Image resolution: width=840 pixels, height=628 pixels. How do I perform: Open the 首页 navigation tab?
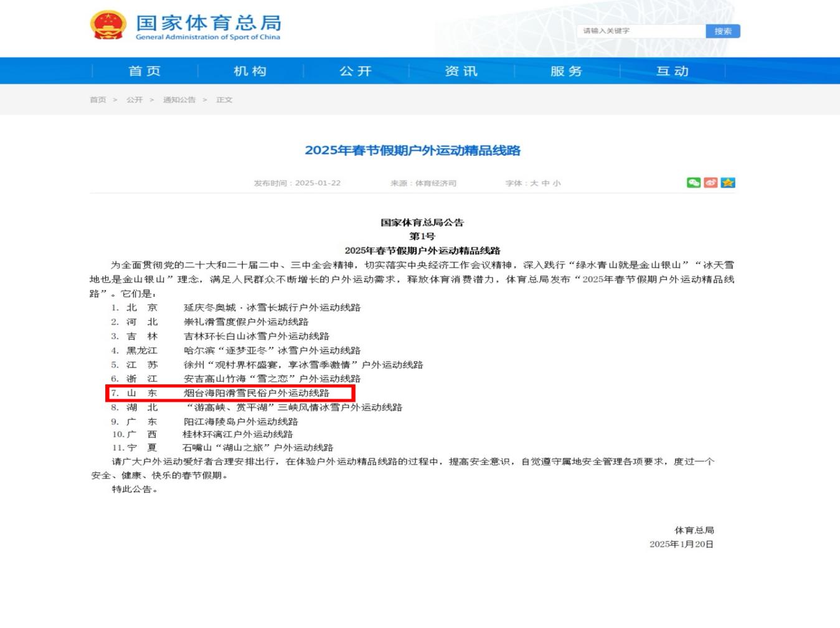pyautogui.click(x=144, y=71)
